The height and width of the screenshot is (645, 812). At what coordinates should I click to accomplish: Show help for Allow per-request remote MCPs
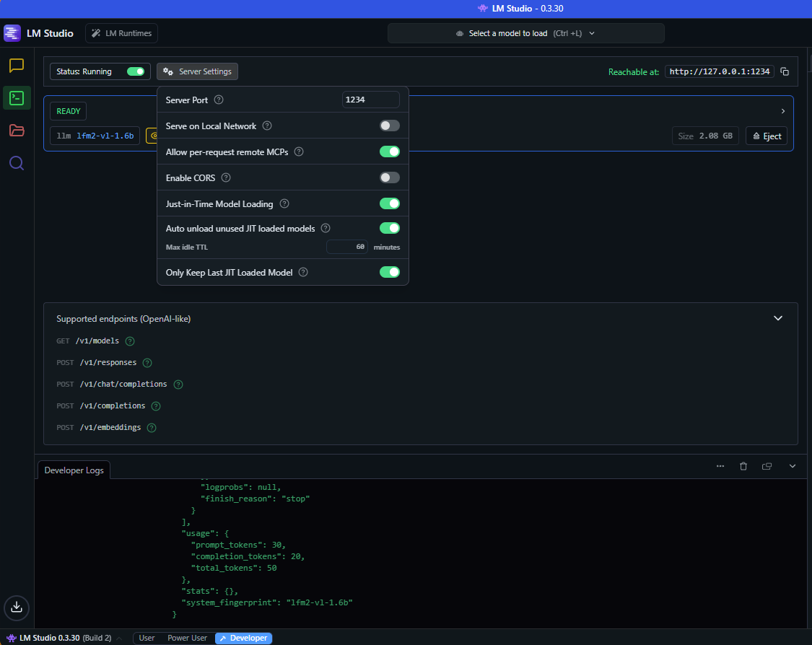pos(299,152)
